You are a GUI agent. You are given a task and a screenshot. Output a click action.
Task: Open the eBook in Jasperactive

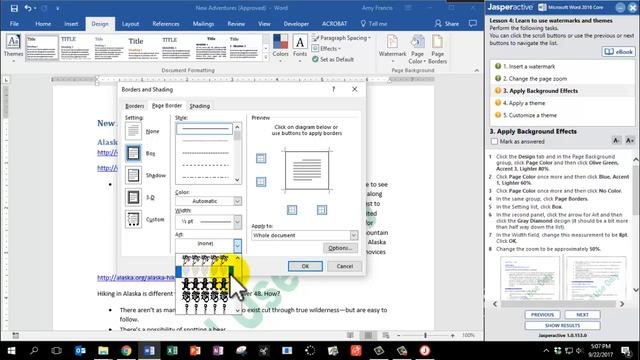point(619,52)
